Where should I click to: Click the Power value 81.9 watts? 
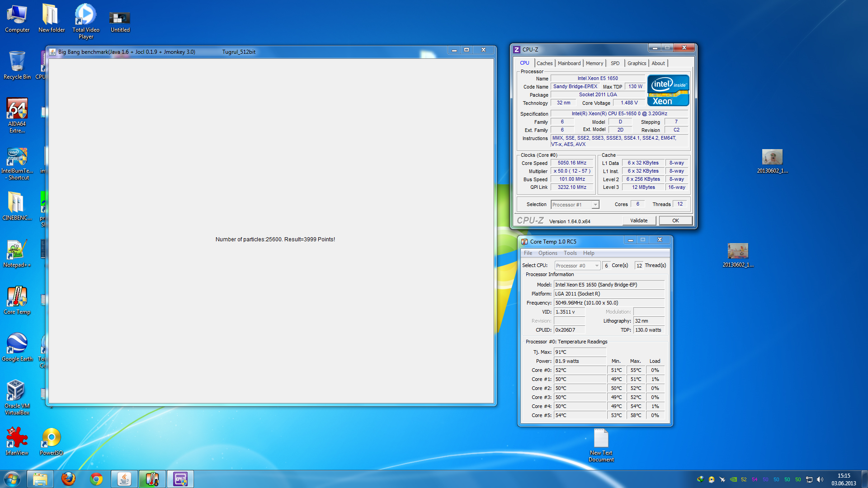(x=580, y=361)
